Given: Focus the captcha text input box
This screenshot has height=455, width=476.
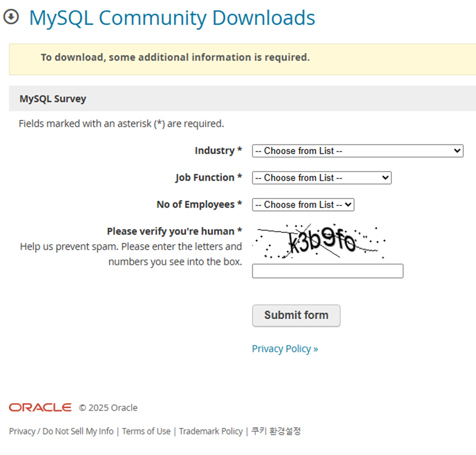Looking at the screenshot, I should pos(327,271).
